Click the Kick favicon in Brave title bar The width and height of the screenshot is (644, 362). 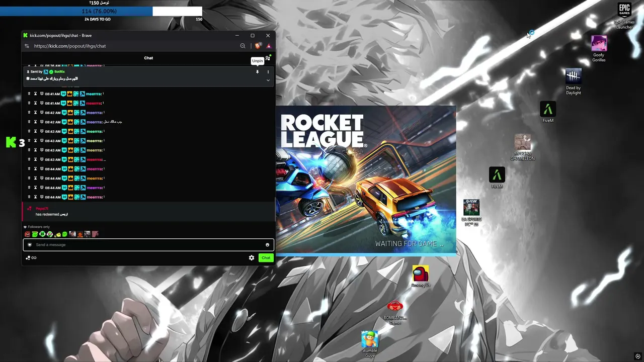[26, 35]
